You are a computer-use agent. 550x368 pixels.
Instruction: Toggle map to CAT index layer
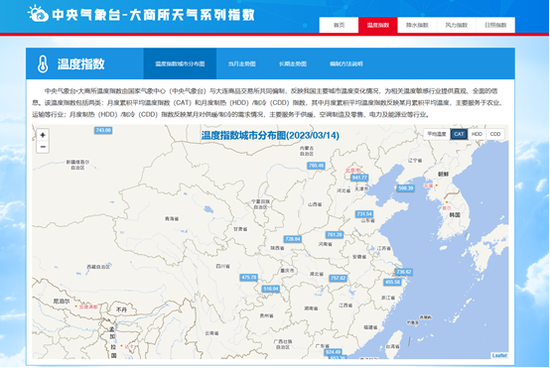tap(459, 134)
